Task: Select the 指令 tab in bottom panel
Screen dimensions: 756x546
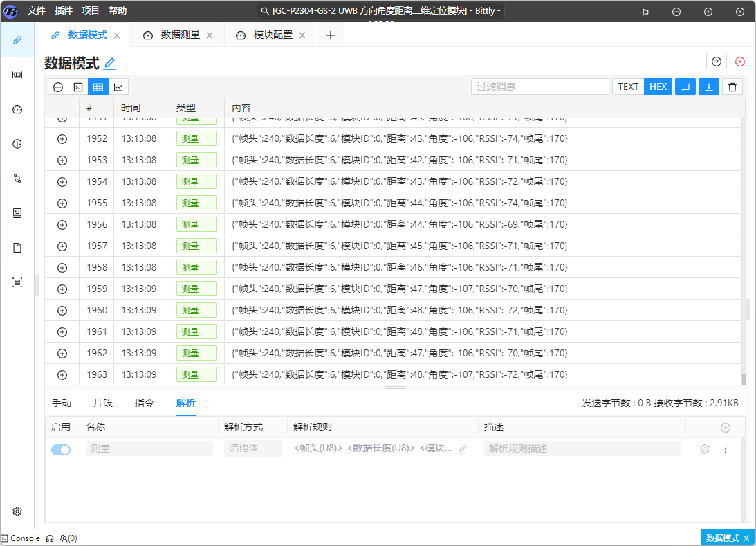Action: coord(145,403)
